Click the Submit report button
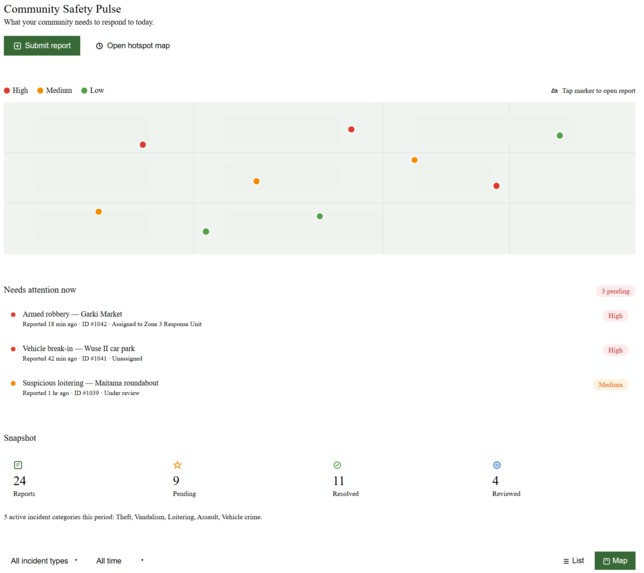The width and height of the screenshot is (644, 573). click(42, 46)
